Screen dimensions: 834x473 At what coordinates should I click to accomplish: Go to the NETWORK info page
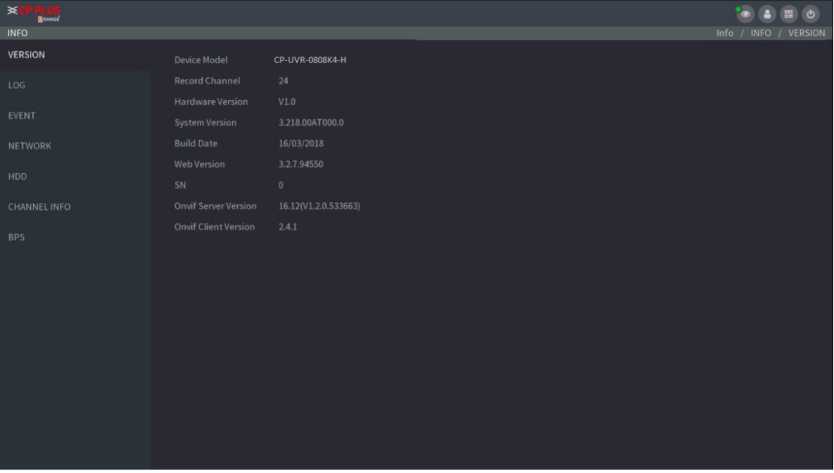click(x=30, y=146)
